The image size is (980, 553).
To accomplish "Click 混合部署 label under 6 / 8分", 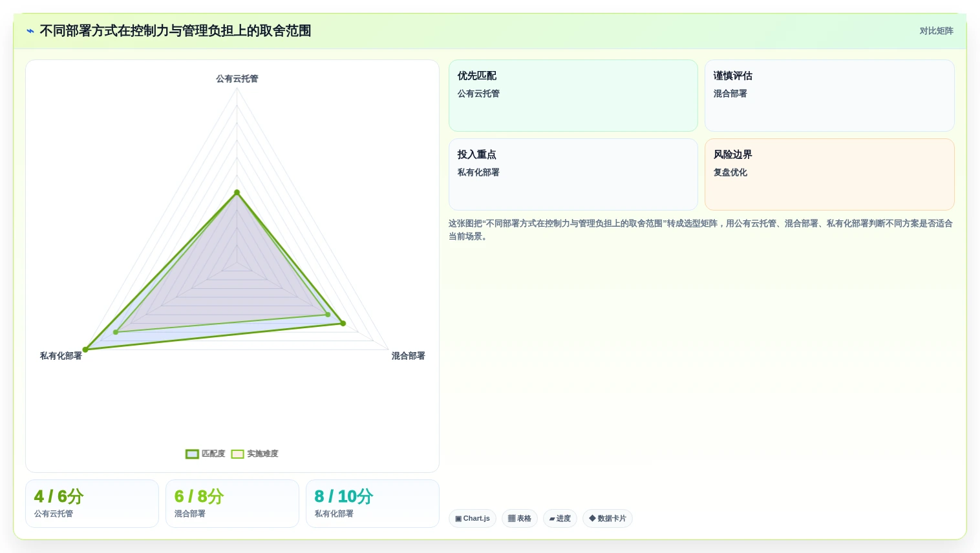I will coord(190,514).
